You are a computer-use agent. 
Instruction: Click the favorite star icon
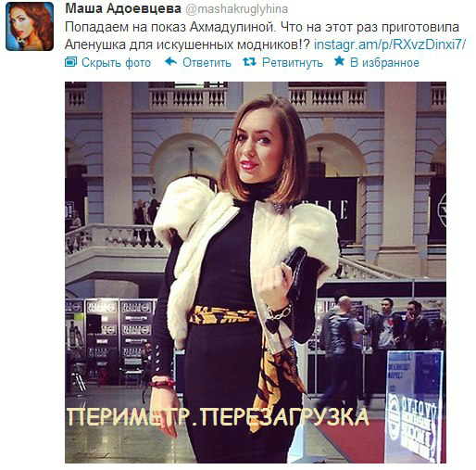339,61
